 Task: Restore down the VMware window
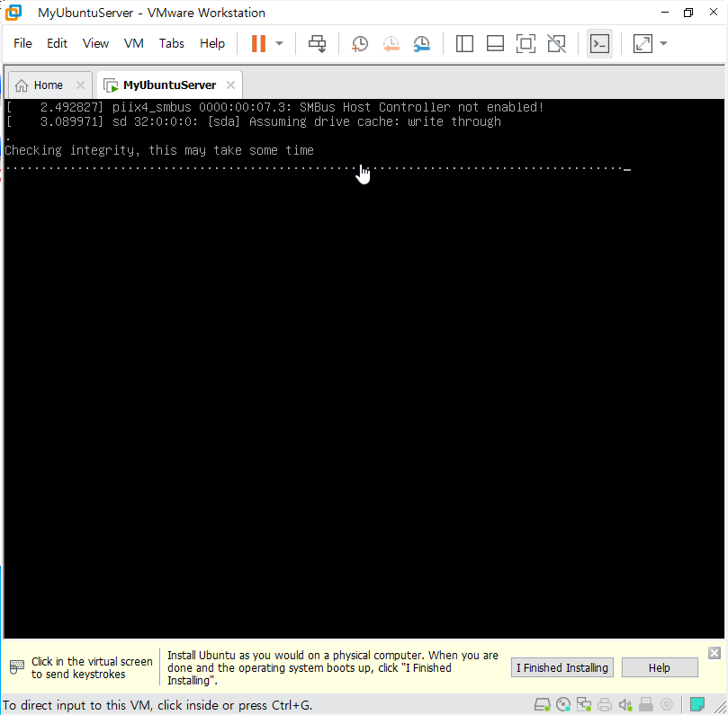point(688,13)
